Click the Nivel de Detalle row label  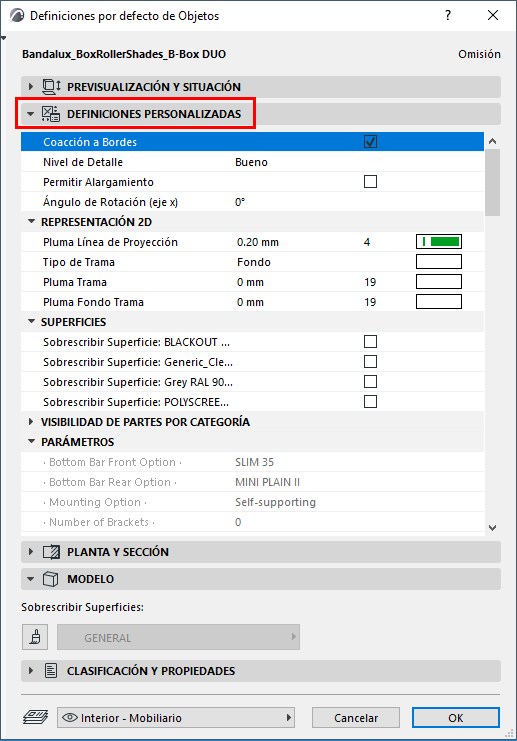(x=83, y=162)
